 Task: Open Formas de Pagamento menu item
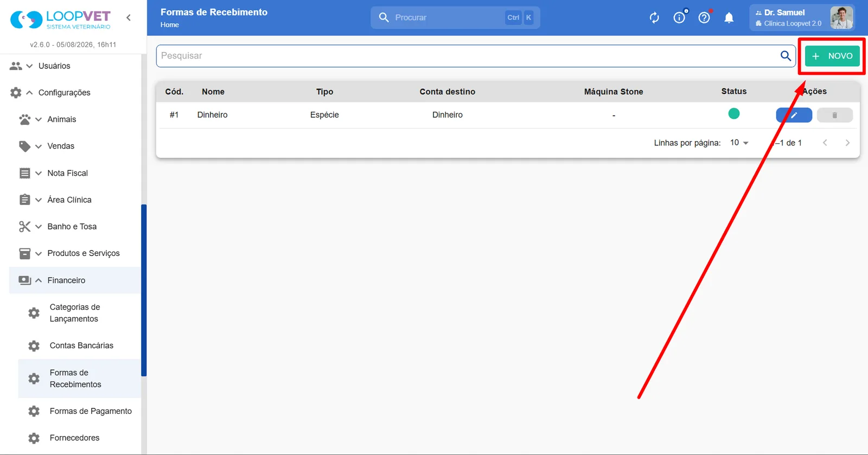[80, 411]
